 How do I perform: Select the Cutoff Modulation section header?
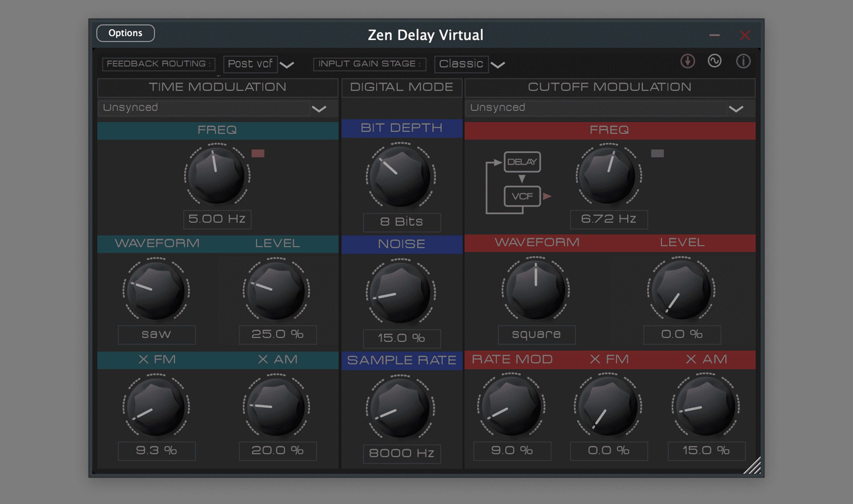pyautogui.click(x=610, y=87)
